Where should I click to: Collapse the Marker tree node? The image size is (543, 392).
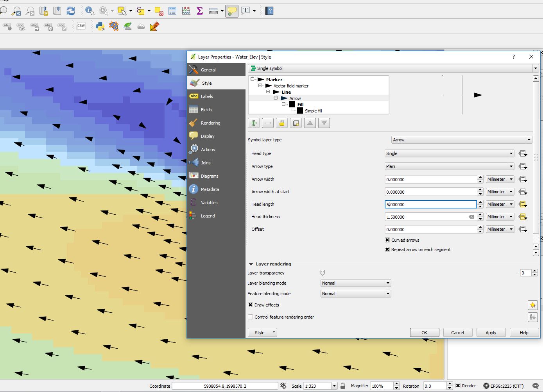click(x=253, y=79)
